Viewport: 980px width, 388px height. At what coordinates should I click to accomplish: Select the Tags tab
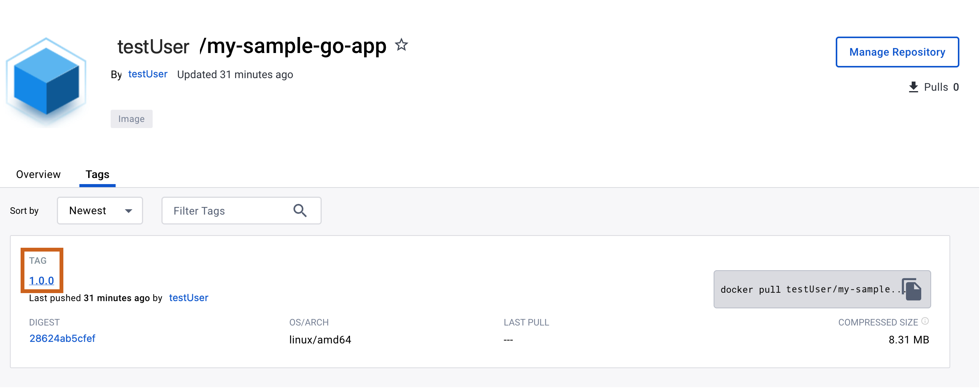[97, 175]
